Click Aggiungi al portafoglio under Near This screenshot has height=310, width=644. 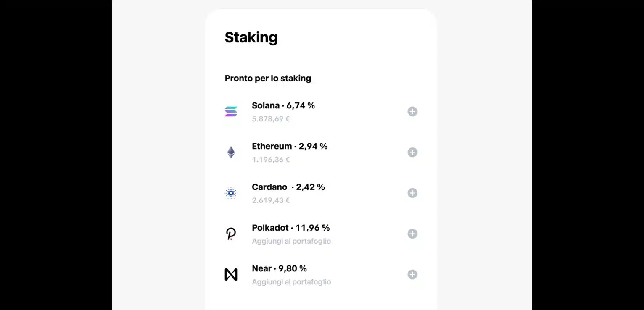coord(291,281)
